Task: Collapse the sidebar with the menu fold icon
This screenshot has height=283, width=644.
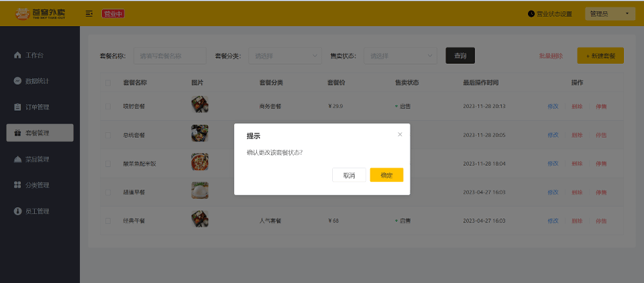Action: 89,13
